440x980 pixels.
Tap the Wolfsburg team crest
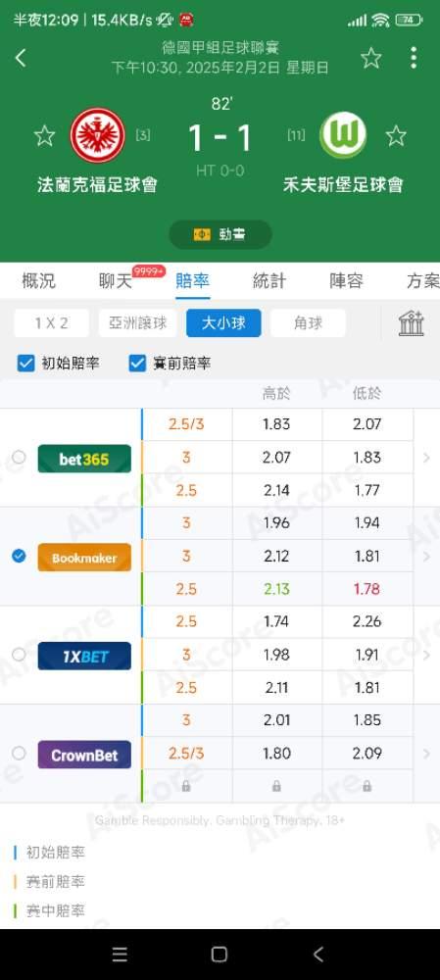pyautogui.click(x=343, y=135)
